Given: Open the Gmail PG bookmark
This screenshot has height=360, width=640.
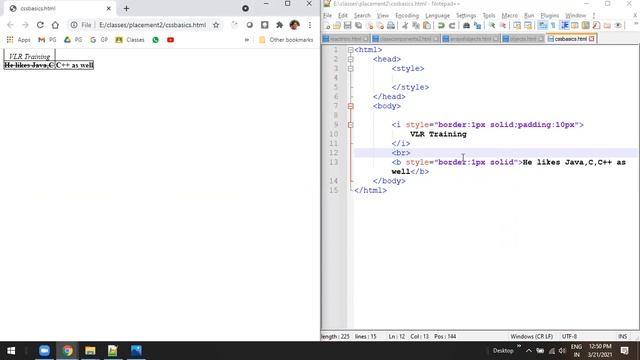Looking at the screenshot, I should [x=47, y=40].
